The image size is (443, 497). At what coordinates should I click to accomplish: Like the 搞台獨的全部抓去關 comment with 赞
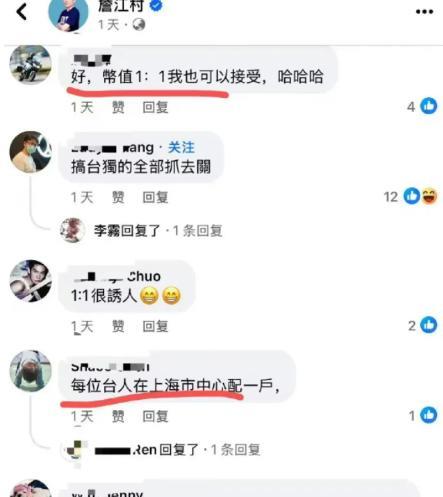pos(118,197)
